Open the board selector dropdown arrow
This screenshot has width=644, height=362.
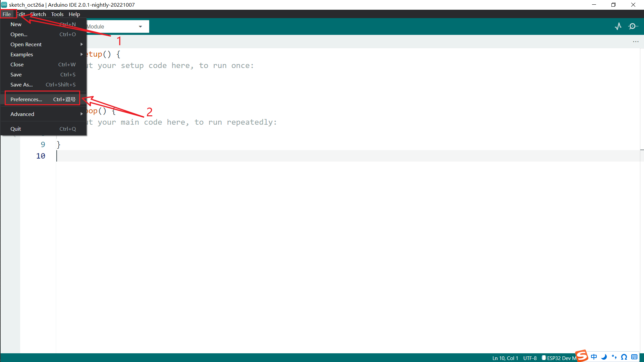point(140,26)
